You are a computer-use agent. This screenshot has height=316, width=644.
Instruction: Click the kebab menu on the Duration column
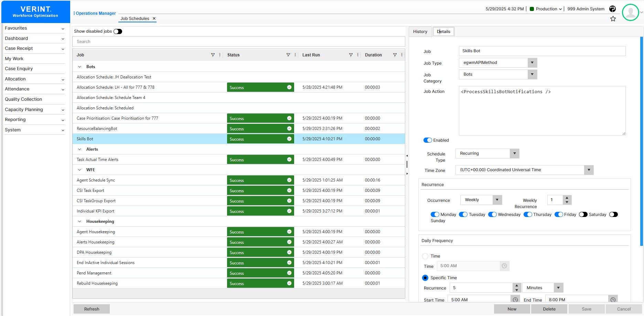401,55
